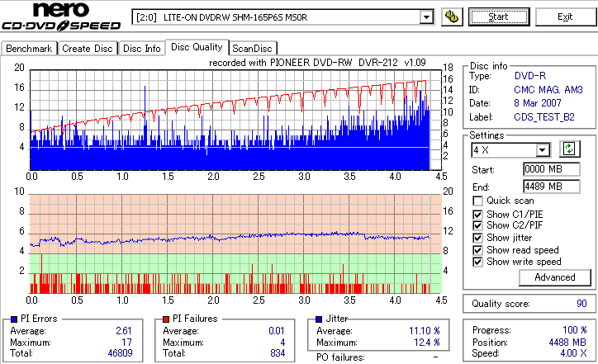This screenshot has height=364, width=598.
Task: Open Advanced settings
Action: [554, 277]
